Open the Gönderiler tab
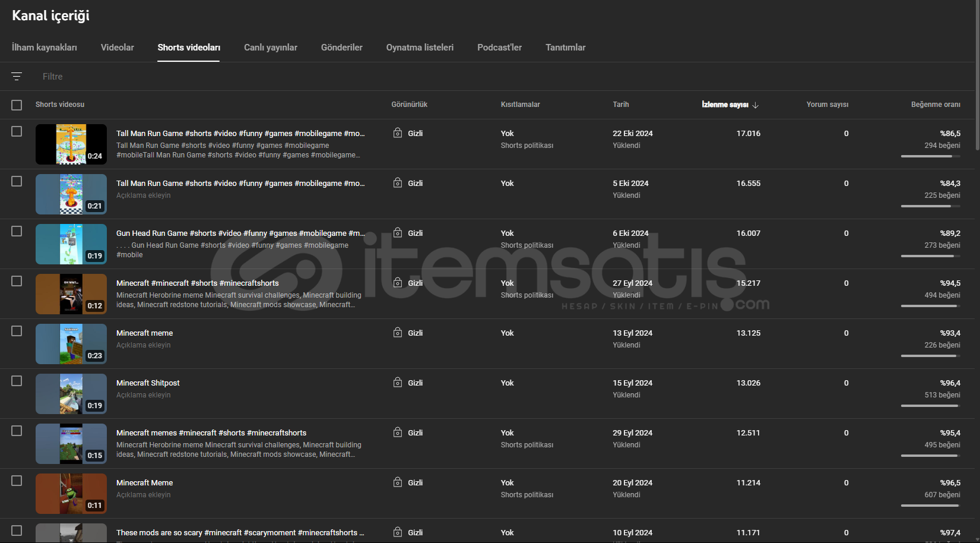The height and width of the screenshot is (543, 980). pyautogui.click(x=342, y=48)
